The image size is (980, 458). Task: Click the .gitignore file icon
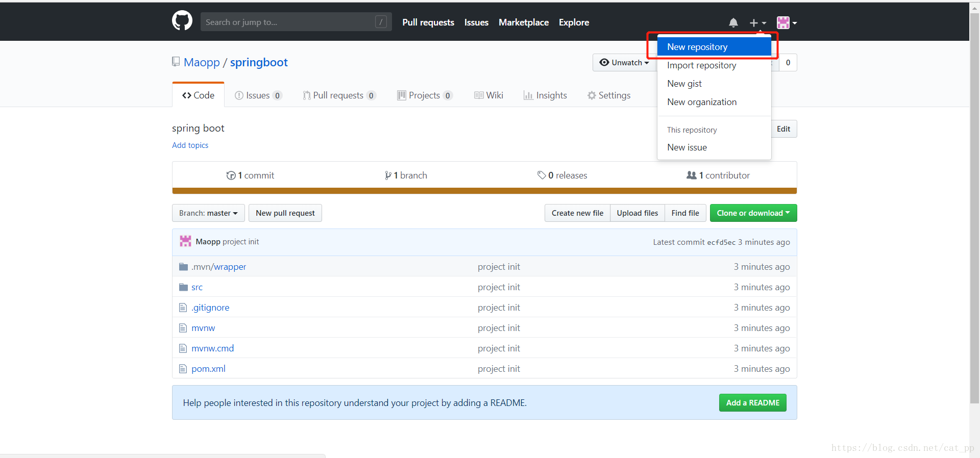[x=183, y=308]
